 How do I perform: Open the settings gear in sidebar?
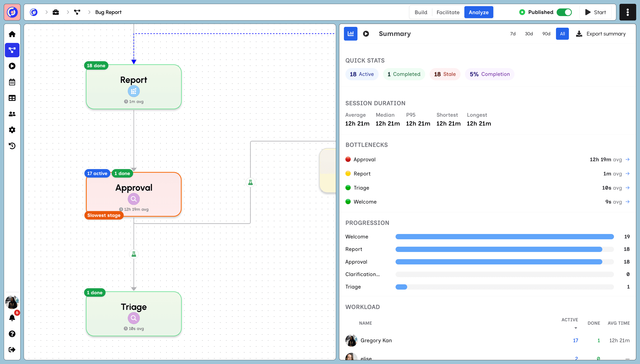tap(12, 130)
